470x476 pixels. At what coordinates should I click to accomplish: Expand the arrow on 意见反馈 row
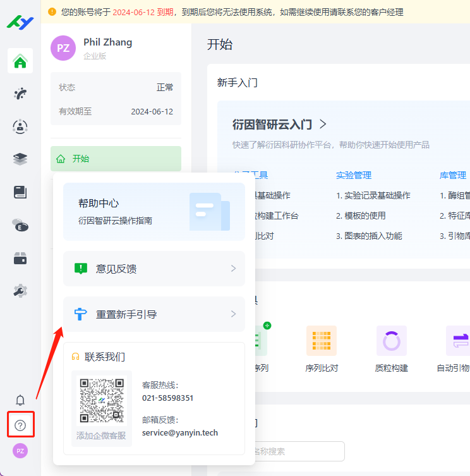[233, 269]
